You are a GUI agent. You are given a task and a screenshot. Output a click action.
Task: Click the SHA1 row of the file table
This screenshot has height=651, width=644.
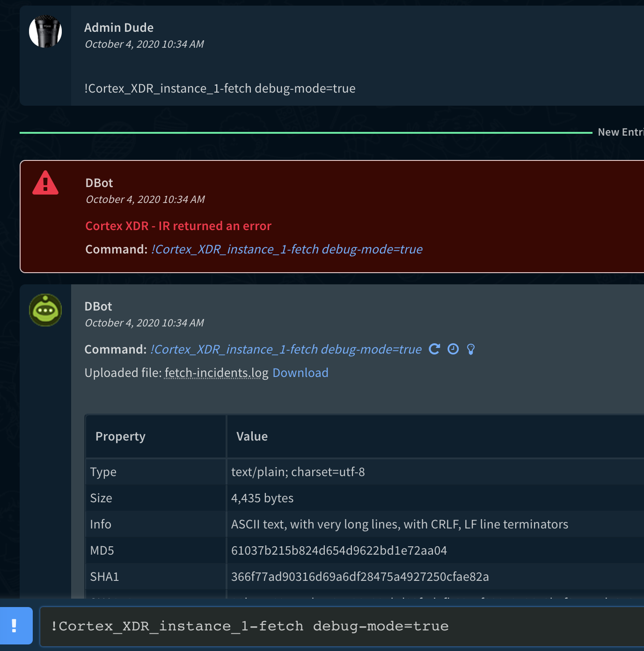click(281, 577)
